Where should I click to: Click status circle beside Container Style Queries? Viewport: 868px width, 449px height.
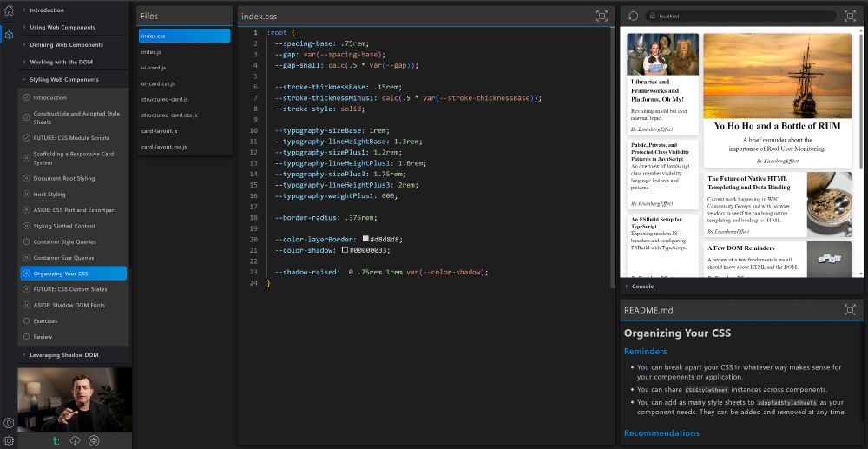tap(26, 242)
